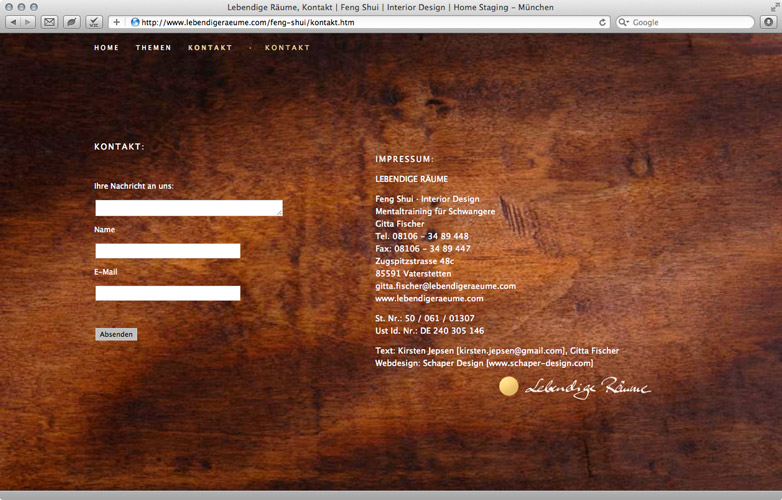This screenshot has height=500, width=782.
Task: Submit the form with Absenden button
Action: (x=116, y=334)
